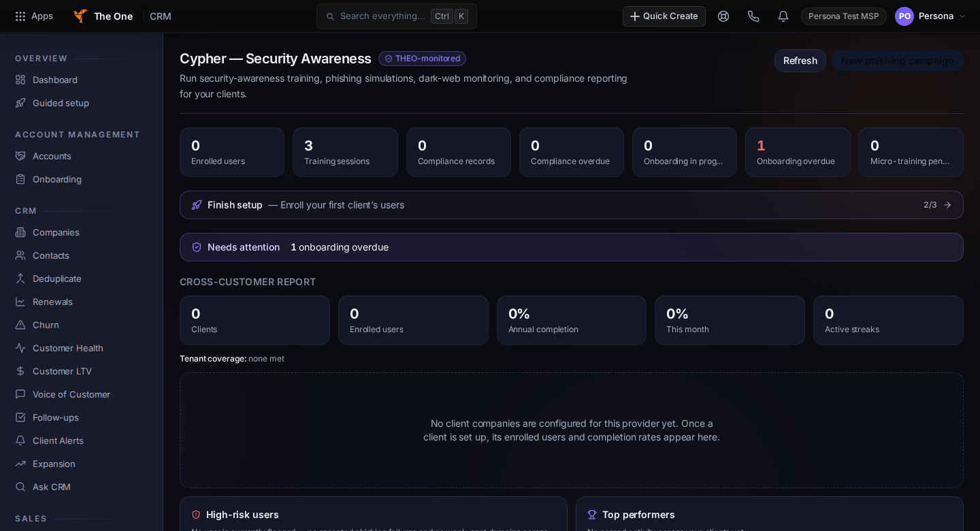The image size is (980, 531).
Task: Click the Guided setup rocket icon
Action: 20,103
